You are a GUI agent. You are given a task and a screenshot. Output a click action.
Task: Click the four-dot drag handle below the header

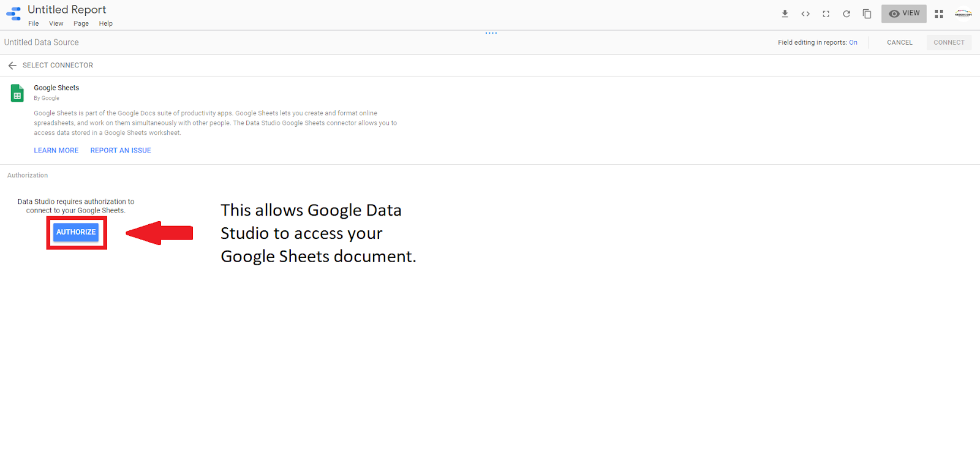[x=491, y=33]
